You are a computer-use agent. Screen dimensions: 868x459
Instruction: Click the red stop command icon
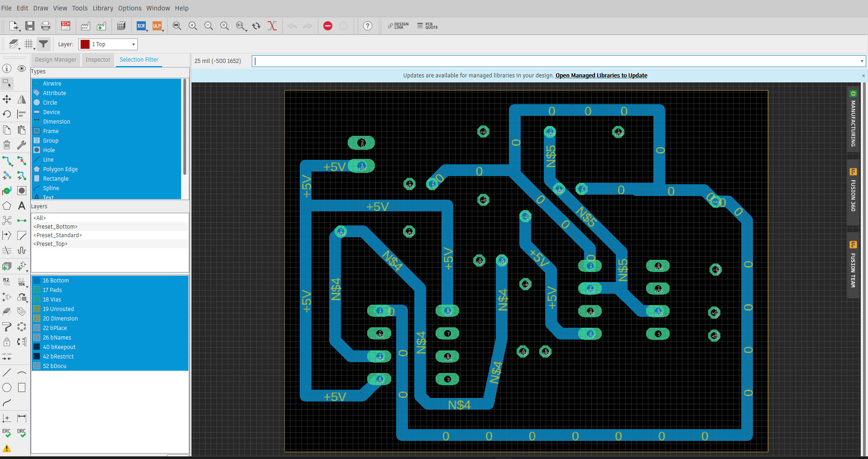pos(328,26)
